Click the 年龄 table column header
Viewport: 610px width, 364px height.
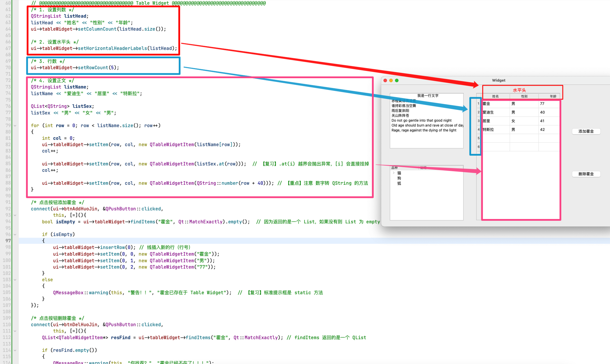tap(553, 96)
